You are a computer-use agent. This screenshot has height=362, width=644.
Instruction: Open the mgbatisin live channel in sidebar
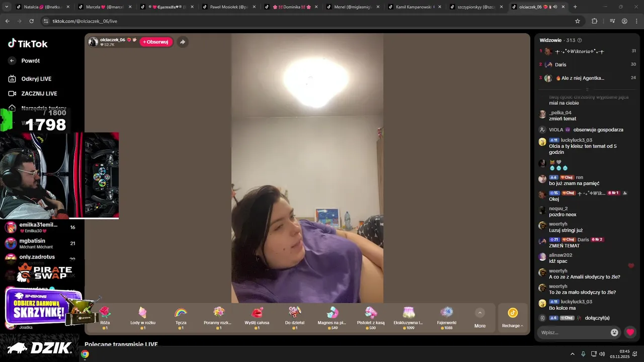click(x=40, y=243)
